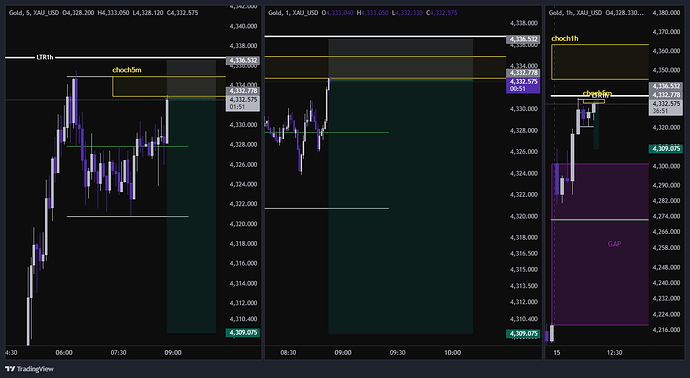The width and height of the screenshot is (690, 378).
Task: Click the purple 4,332.575 current price label, 1-minute chart
Action: 523,85
